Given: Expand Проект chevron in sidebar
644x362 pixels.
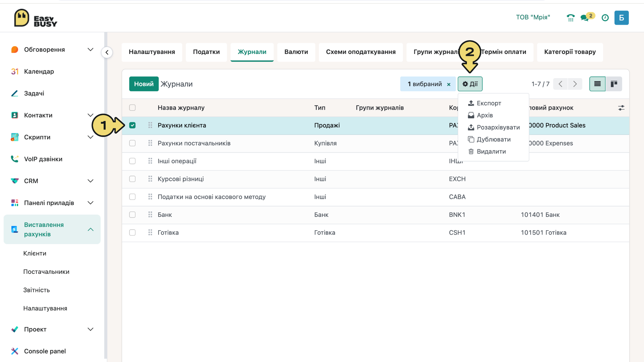Looking at the screenshot, I should click(90, 329).
